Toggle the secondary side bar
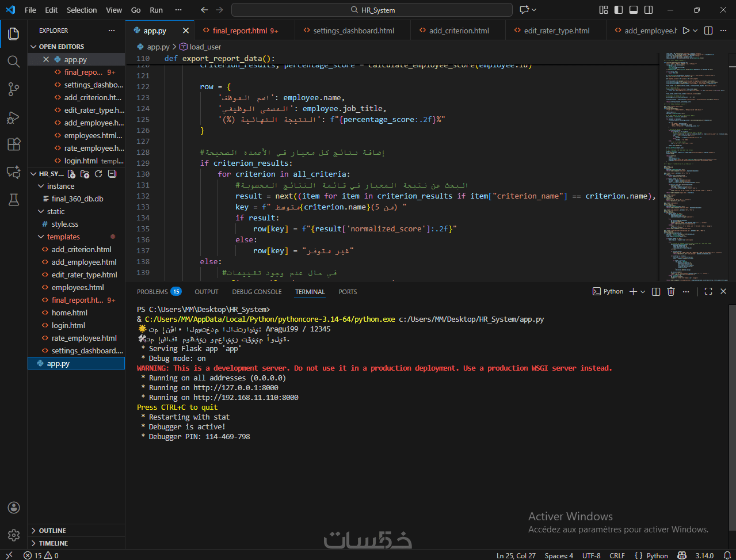 point(649,10)
